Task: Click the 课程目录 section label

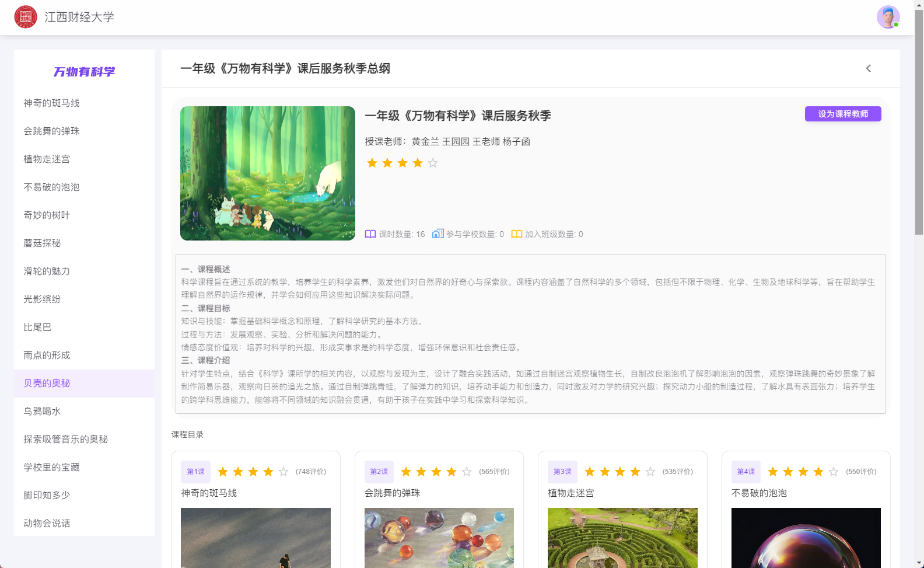Action: [x=188, y=434]
